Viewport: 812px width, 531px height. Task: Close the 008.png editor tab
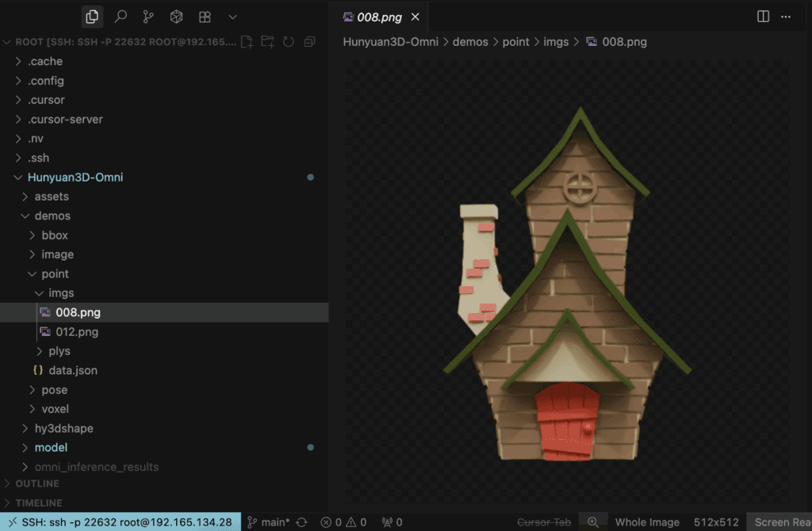[416, 17]
